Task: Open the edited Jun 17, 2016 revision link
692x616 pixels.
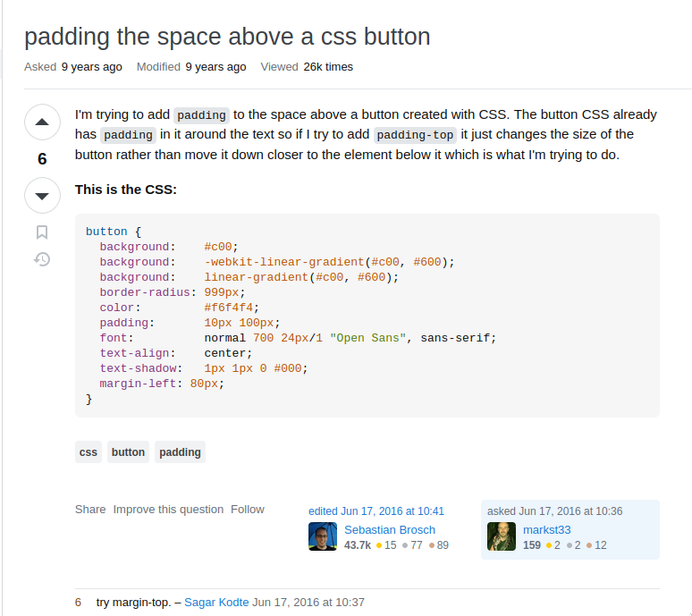Action: click(x=376, y=511)
